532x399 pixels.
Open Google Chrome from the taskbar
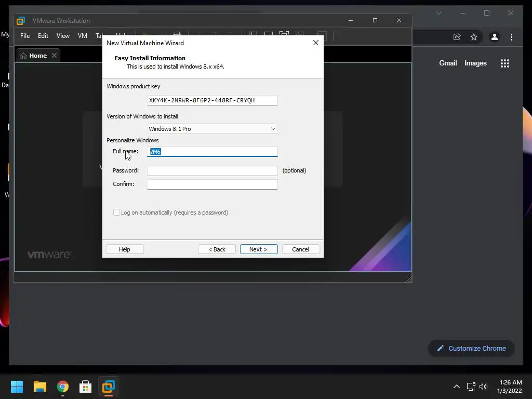63,387
